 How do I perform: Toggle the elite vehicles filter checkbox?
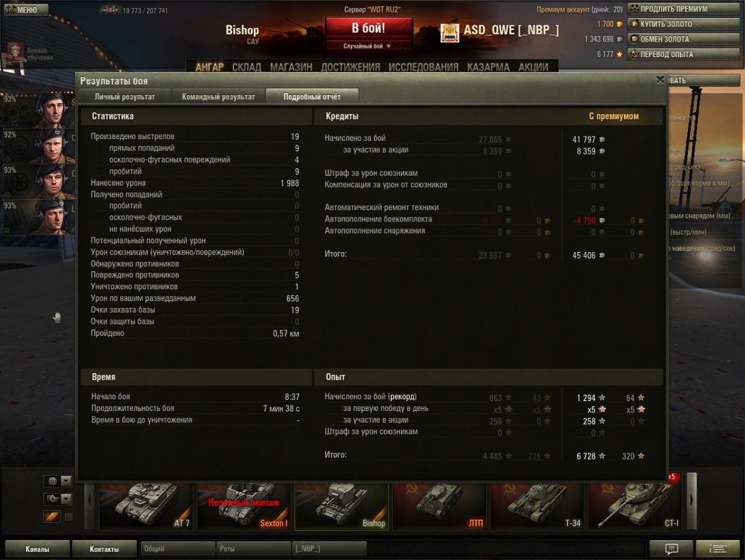pyautogui.click(x=69, y=517)
